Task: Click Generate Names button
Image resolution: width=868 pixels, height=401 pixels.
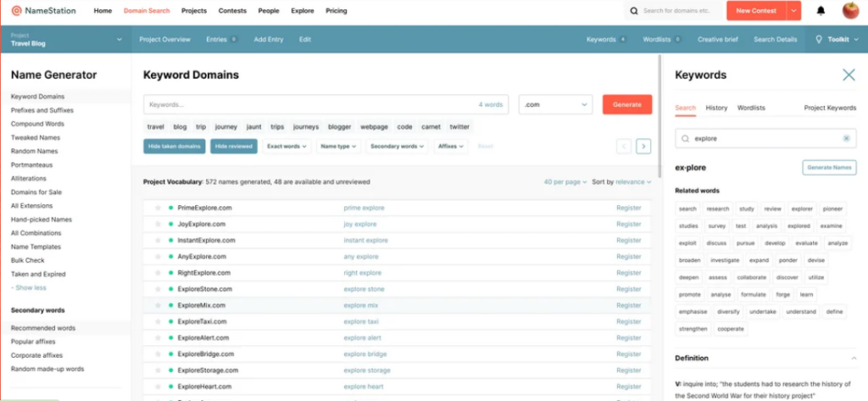Action: point(829,167)
